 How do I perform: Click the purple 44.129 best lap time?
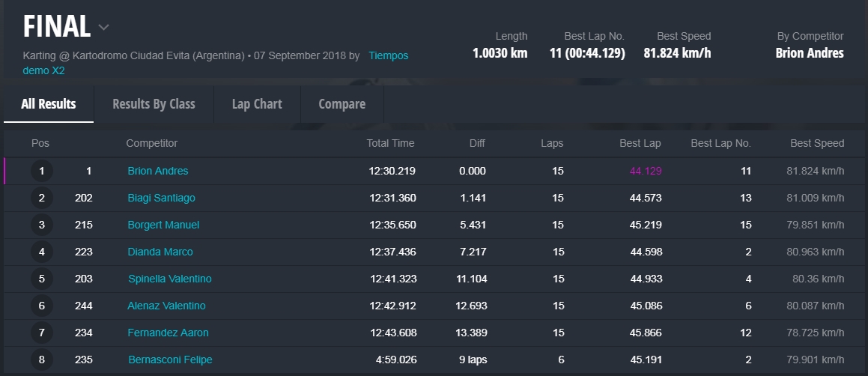(646, 171)
